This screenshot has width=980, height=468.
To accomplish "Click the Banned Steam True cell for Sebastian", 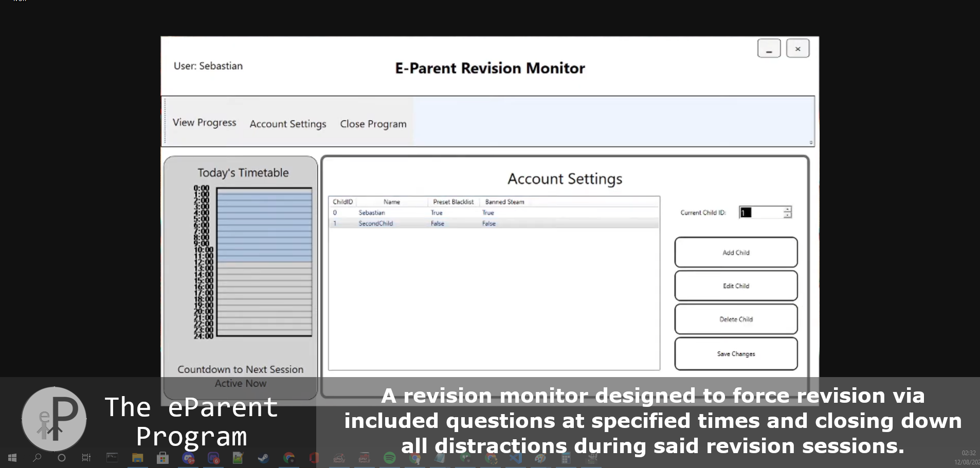I will pos(488,213).
